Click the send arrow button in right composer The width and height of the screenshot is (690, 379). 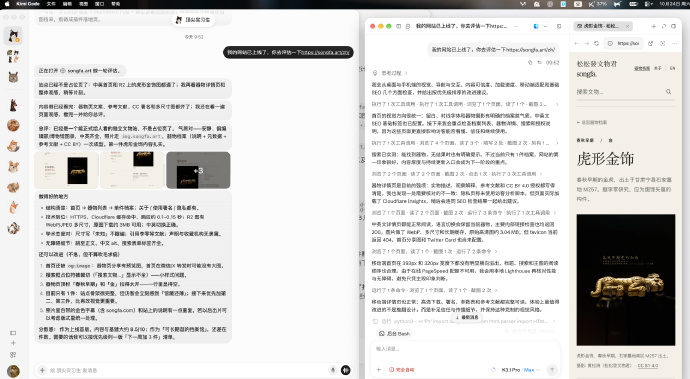[552, 370]
